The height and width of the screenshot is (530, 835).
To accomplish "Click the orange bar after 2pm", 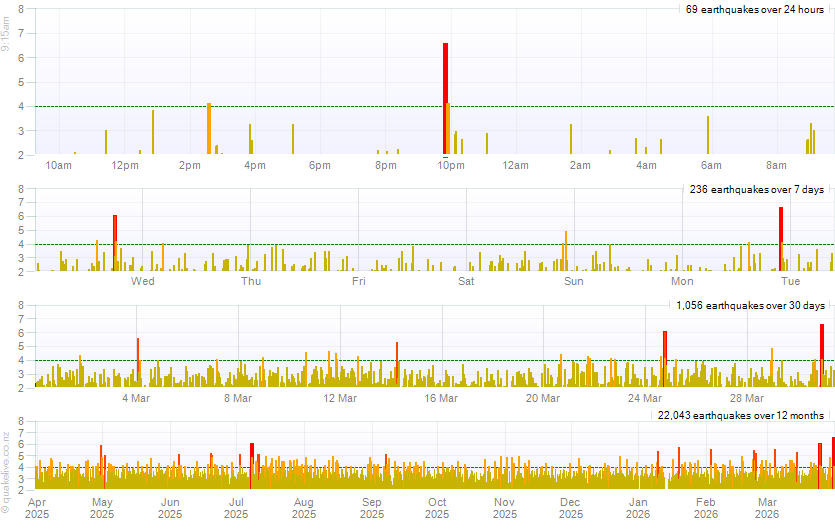I will [209, 128].
